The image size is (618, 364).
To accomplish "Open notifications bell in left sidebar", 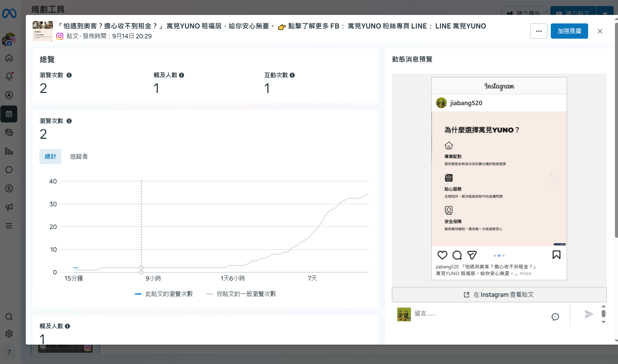I will coord(9,76).
